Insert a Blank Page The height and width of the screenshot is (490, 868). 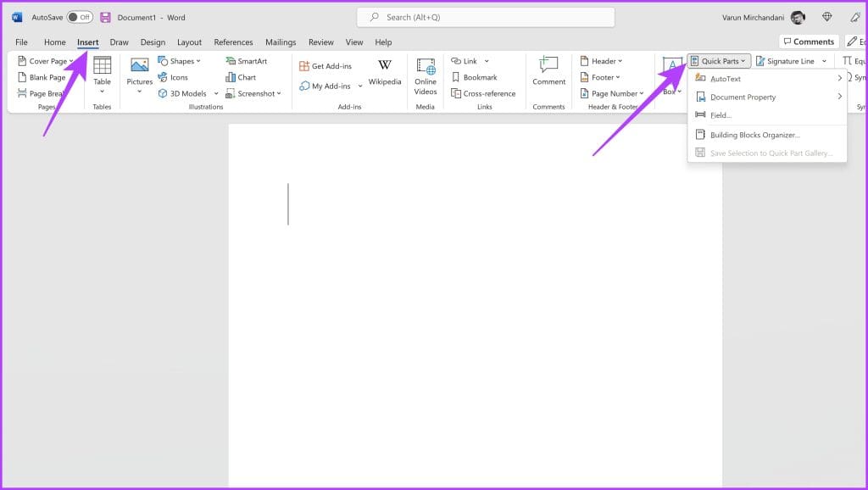[42, 77]
